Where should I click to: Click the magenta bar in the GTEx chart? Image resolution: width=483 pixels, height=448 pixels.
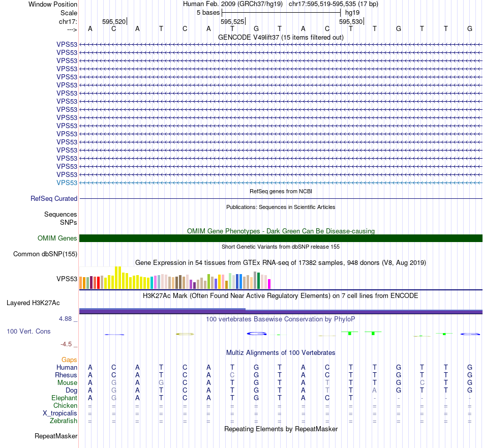click(269, 284)
